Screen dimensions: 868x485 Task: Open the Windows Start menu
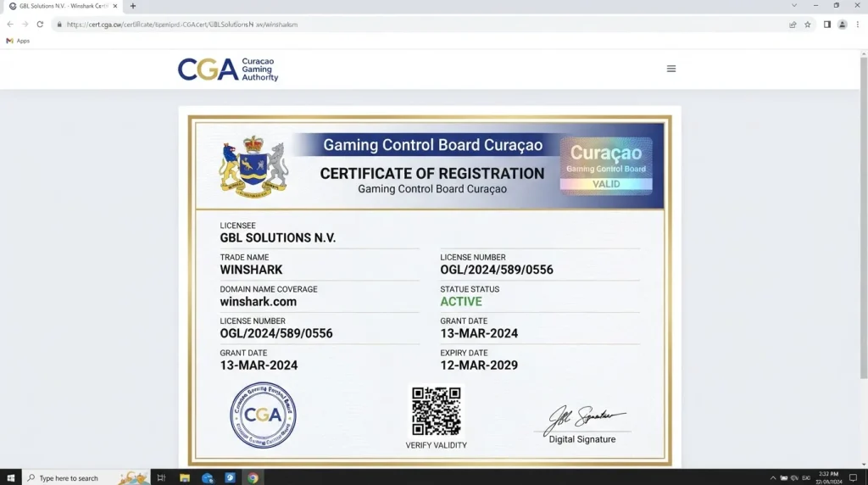(10, 478)
